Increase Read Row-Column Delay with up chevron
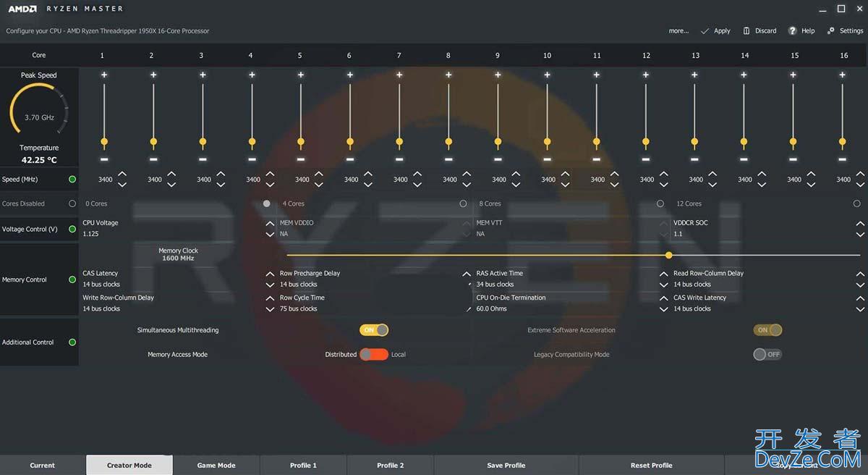 860,274
